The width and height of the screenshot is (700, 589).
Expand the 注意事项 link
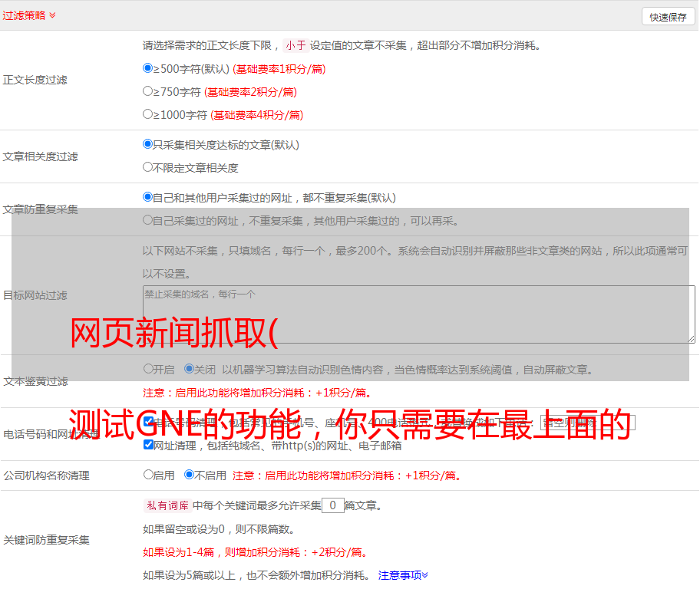tap(403, 575)
